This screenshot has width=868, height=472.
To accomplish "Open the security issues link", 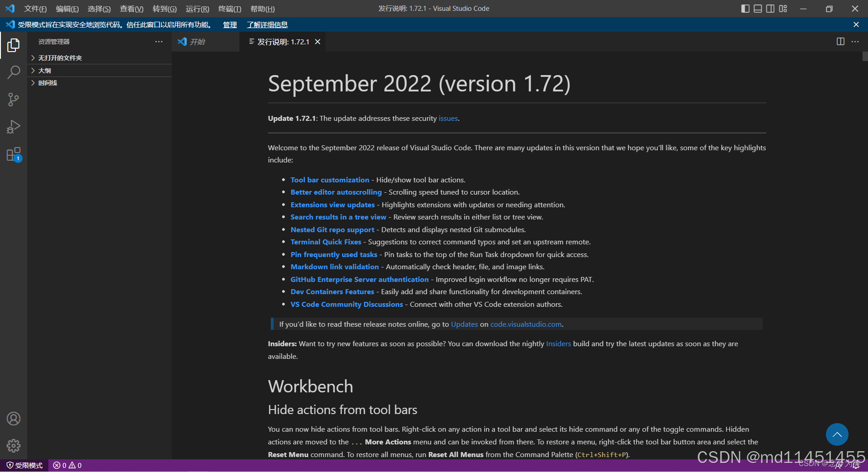I will click(x=448, y=118).
